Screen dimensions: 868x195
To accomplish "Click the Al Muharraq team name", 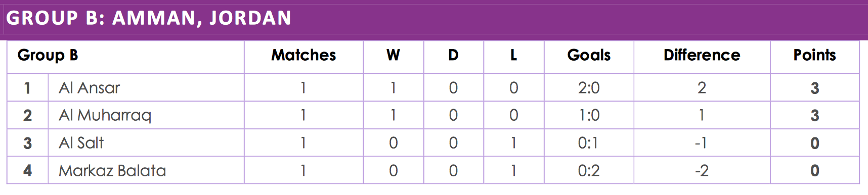I will point(105,116).
